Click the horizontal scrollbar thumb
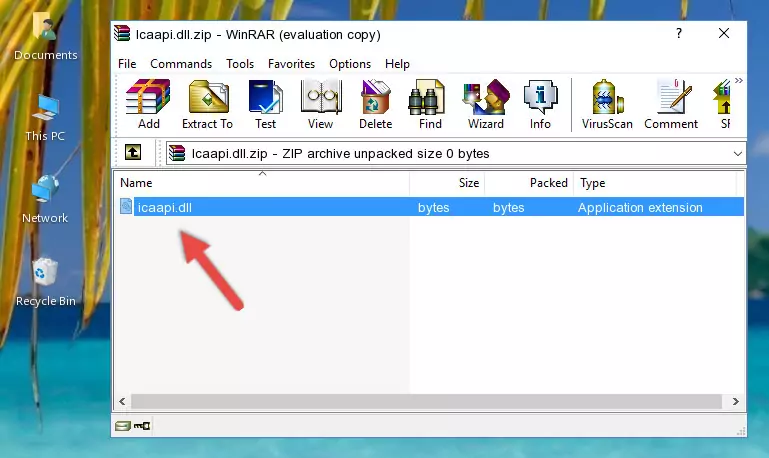Image resolution: width=769 pixels, height=458 pixels. pyautogui.click(x=426, y=401)
